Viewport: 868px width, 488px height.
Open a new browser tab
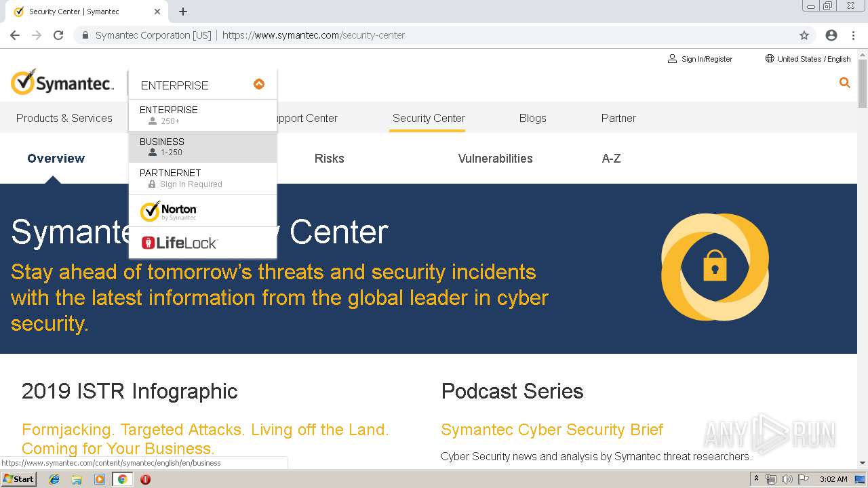click(183, 12)
